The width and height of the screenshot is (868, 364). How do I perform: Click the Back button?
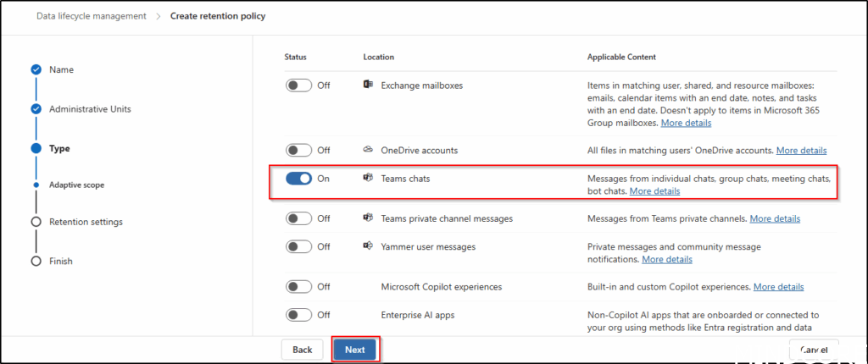[x=303, y=350]
